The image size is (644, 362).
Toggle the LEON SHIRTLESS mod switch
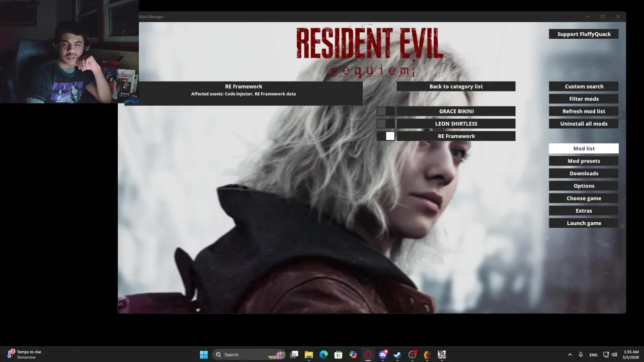(386, 124)
